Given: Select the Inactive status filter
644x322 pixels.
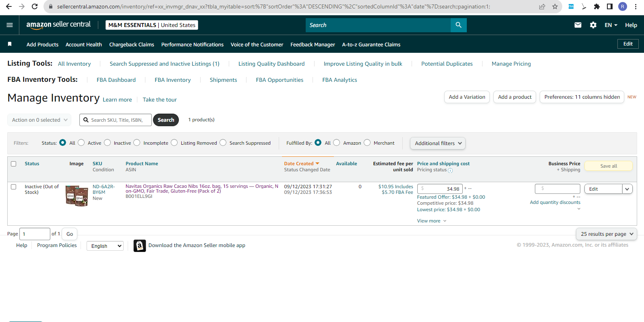Looking at the screenshot, I should [x=107, y=143].
